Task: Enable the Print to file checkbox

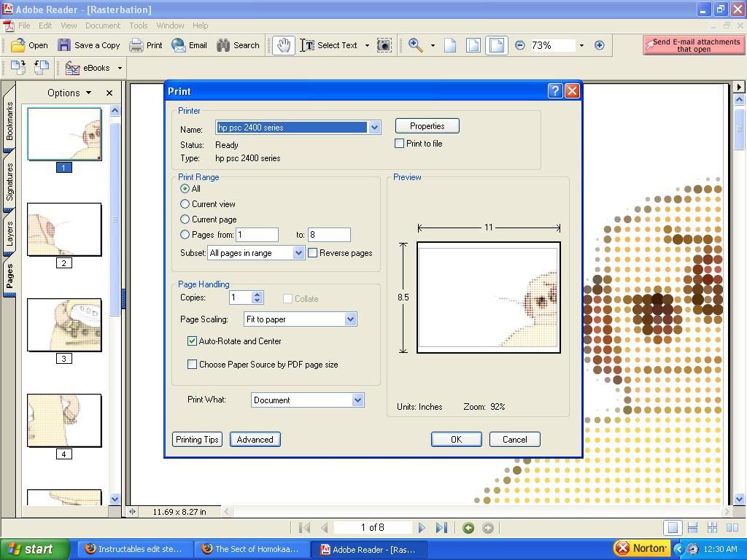Action: (x=399, y=144)
